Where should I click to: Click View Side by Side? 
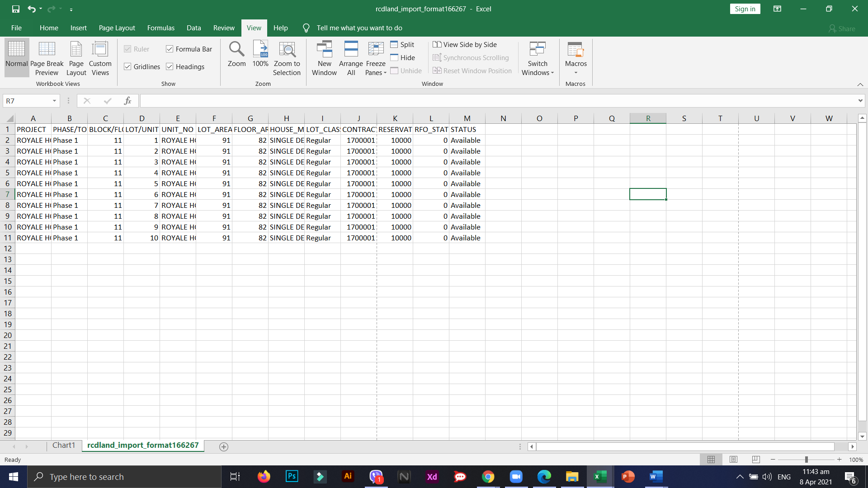tap(465, 44)
